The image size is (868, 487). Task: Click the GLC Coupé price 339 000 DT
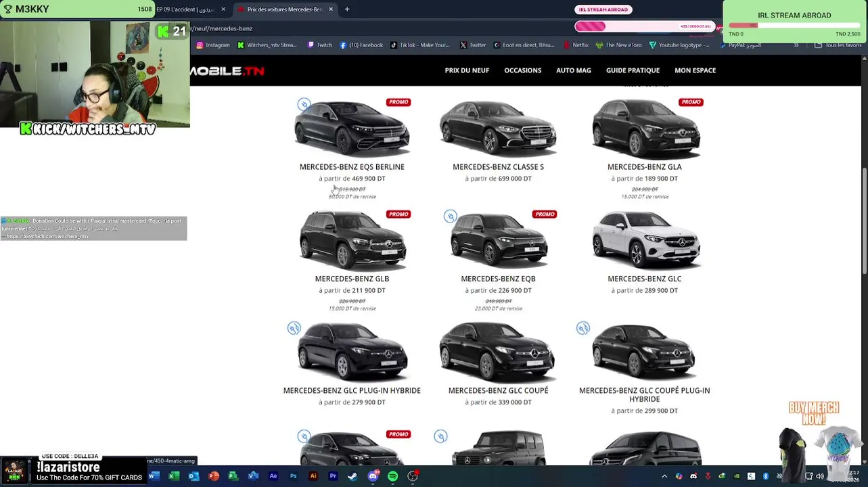515,402
